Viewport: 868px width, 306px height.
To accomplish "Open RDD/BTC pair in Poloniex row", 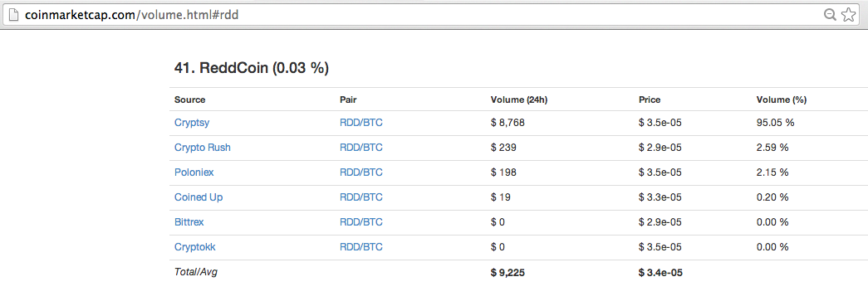I will [361, 172].
